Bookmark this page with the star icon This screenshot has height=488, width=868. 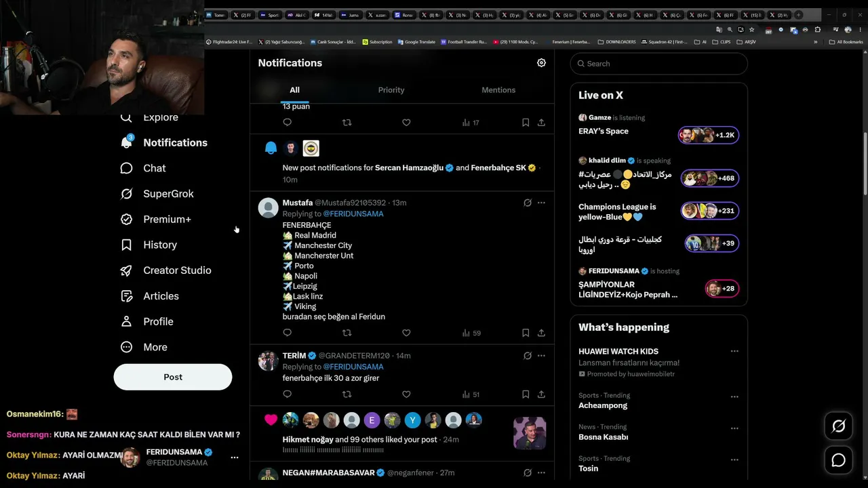751,30
